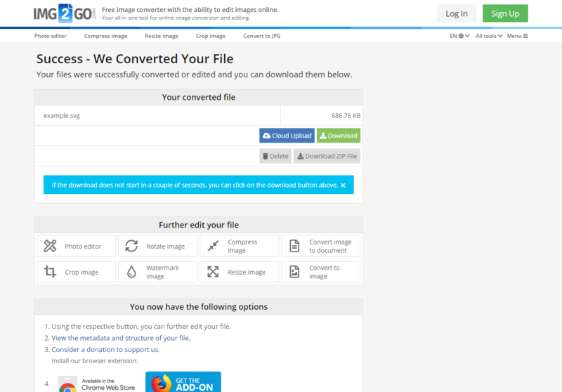
Task: Open the EN language dropdown
Action: point(459,36)
